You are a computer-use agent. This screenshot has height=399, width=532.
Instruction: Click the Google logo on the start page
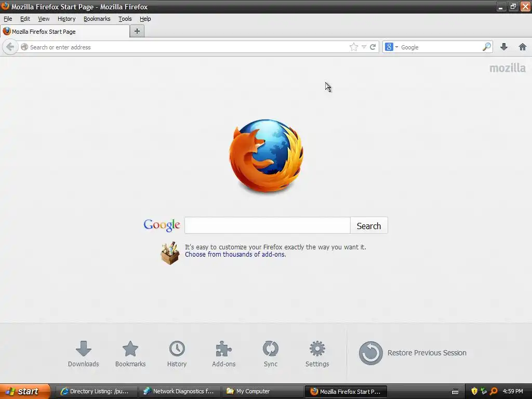pos(162,225)
